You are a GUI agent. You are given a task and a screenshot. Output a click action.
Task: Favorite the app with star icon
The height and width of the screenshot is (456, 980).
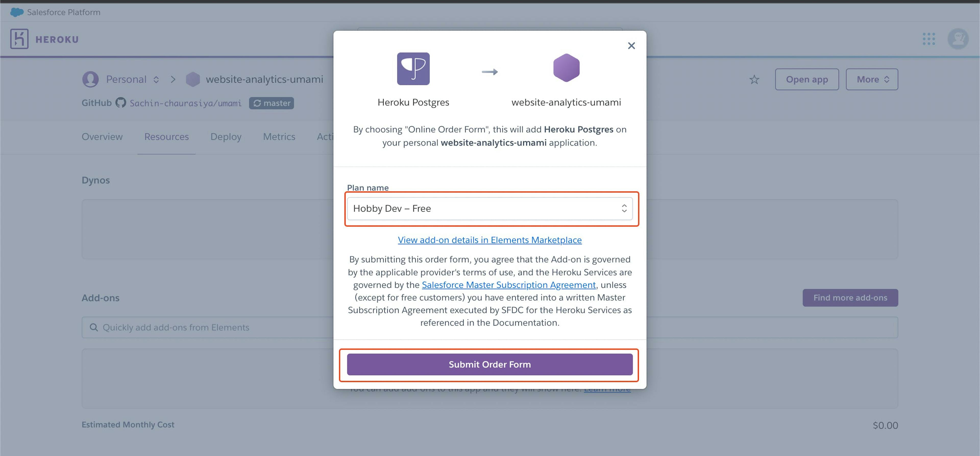pos(754,79)
